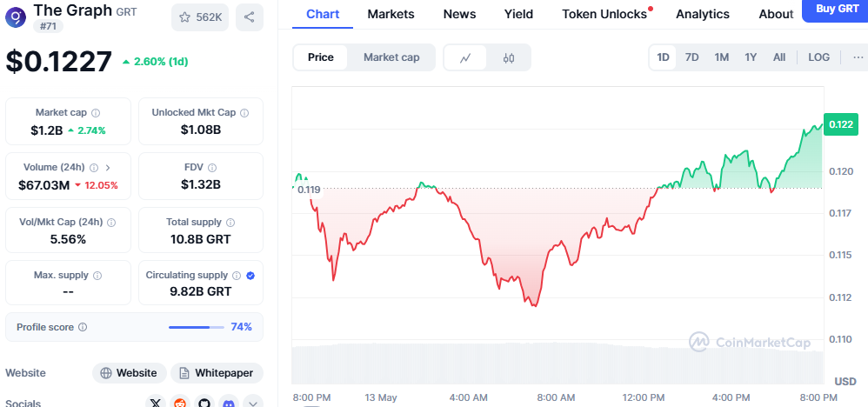The image size is (868, 407).
Task: Click the share icon next to watchlist
Action: [250, 17]
